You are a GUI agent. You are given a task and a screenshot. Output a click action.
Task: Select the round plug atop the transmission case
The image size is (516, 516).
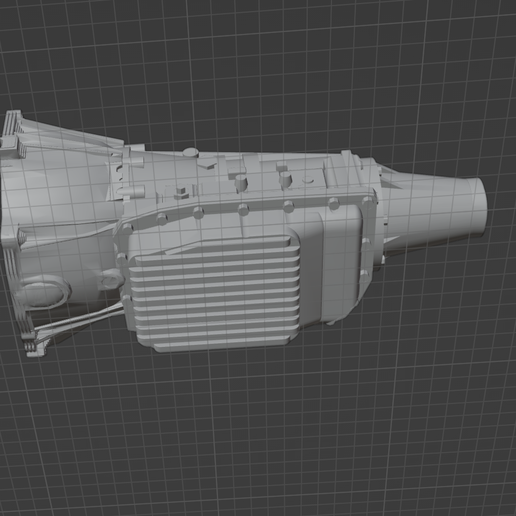(191, 153)
